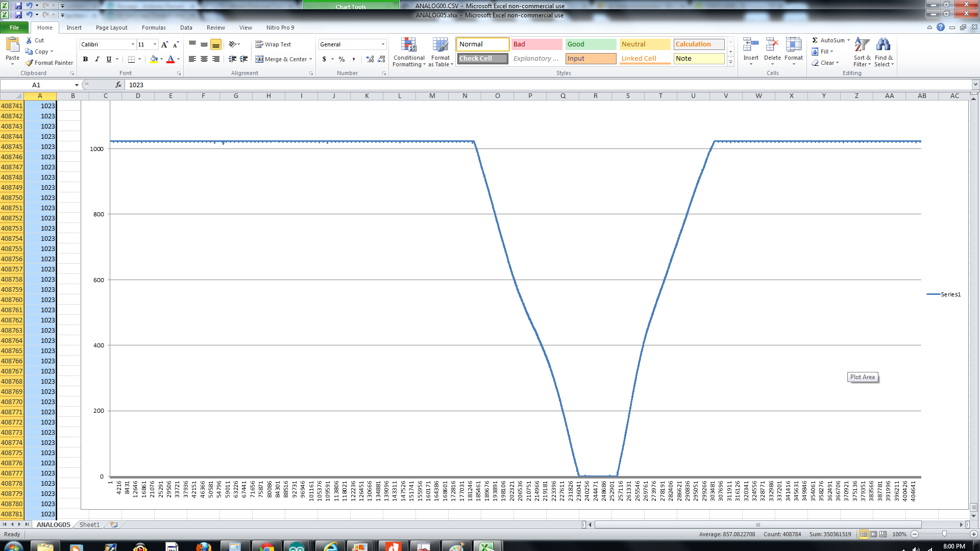This screenshot has width=980, height=551.
Task: Apply comma style
Action: point(354,59)
